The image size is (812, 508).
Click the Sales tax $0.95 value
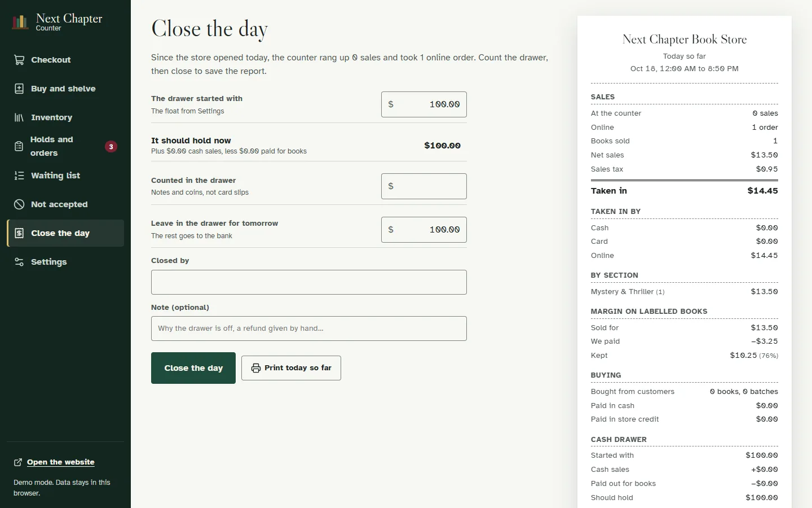coord(767,169)
